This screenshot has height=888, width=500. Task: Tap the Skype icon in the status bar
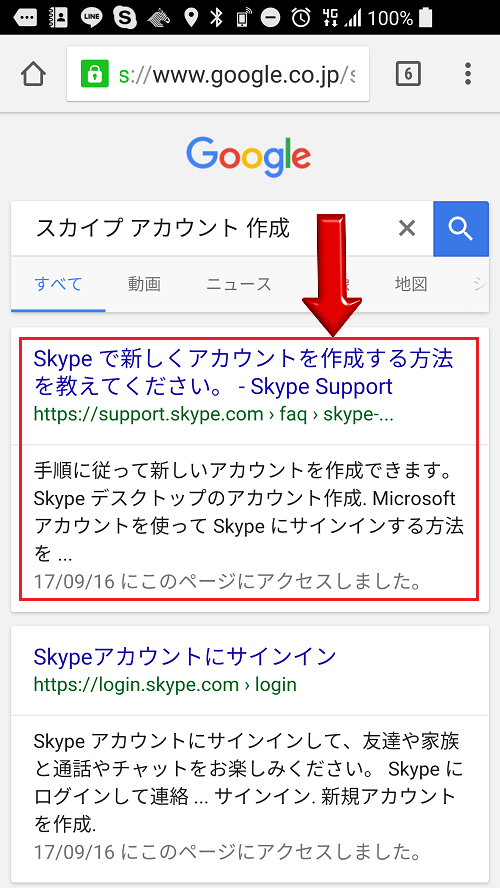pos(125,18)
